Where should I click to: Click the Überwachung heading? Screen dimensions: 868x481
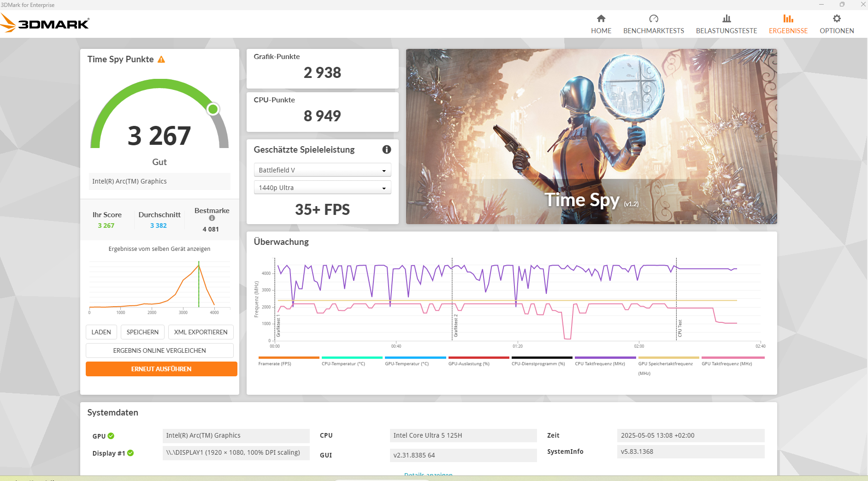click(x=281, y=242)
